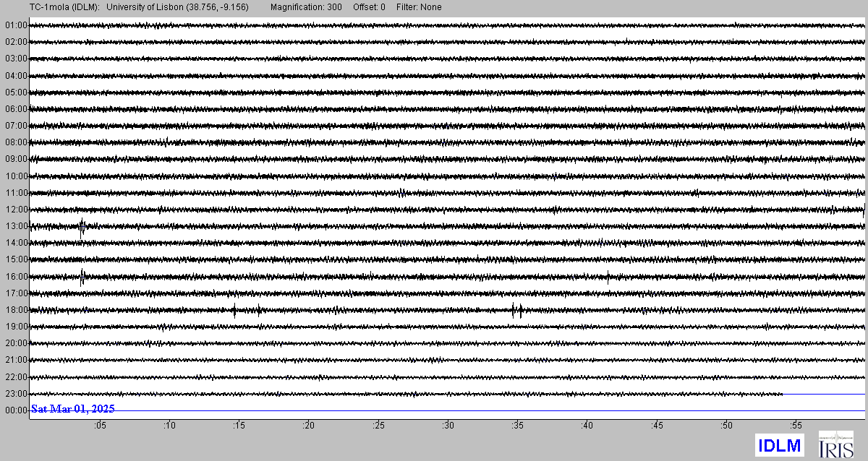This screenshot has width=868, height=461.
Task: Select the 20:00 hour label
Action: click(16, 343)
